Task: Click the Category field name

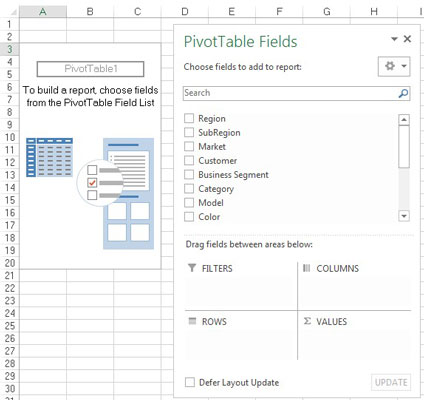Action: click(216, 189)
